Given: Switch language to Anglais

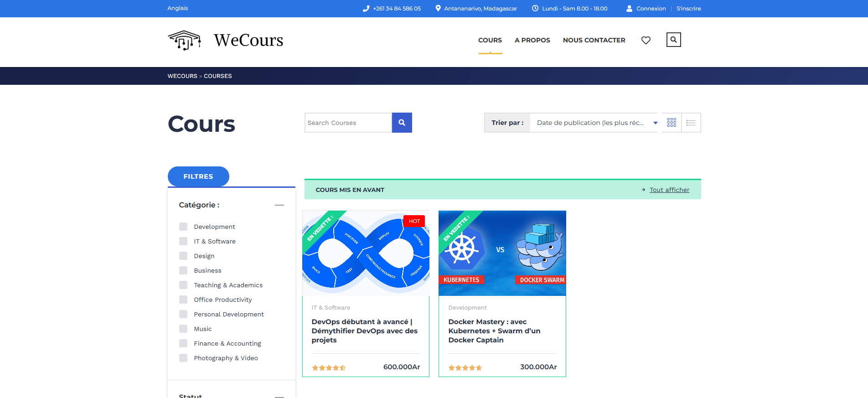Looking at the screenshot, I should (178, 8).
